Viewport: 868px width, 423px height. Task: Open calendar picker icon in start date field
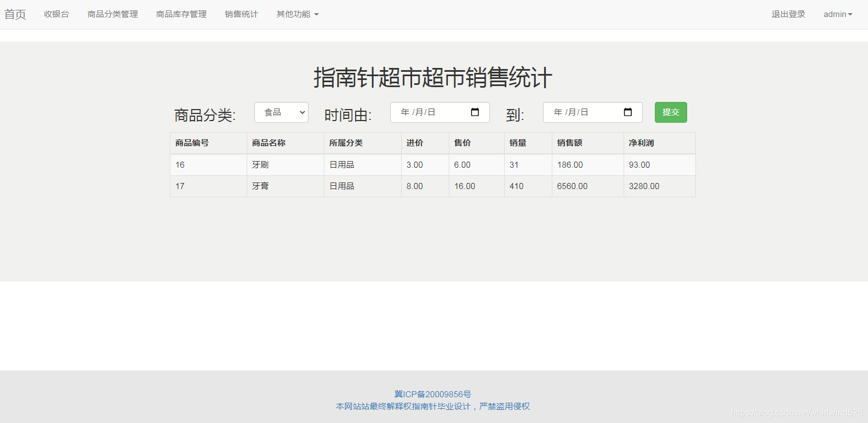point(475,112)
